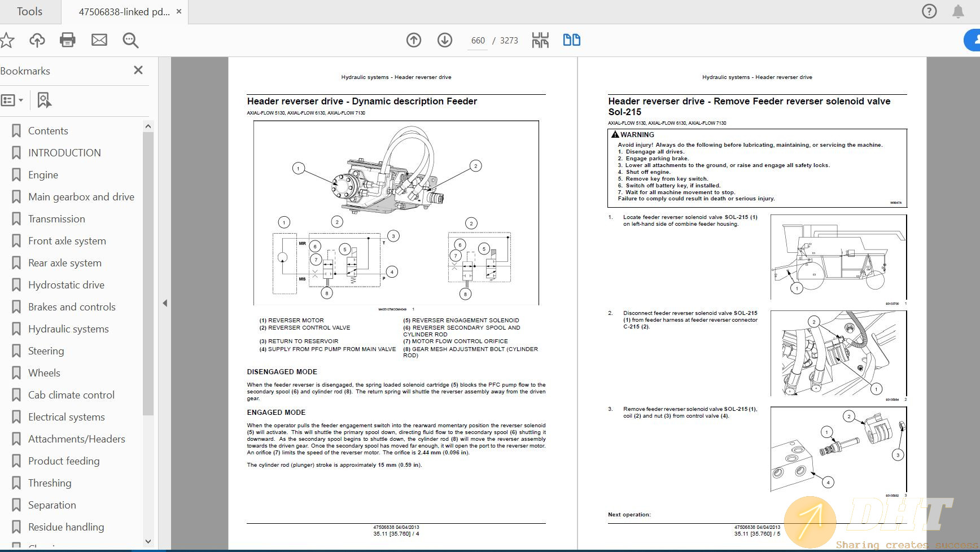The width and height of the screenshot is (980, 552).
Task: Click the blue share profile button
Action: tap(972, 40)
